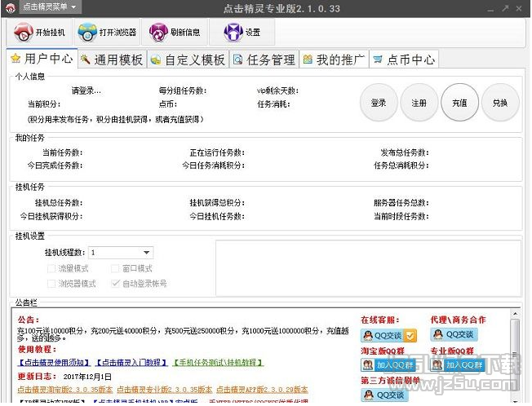Image resolution: width=532 pixels, height=406 pixels.
Task: Click the 请登录... status text
Action: point(86,90)
